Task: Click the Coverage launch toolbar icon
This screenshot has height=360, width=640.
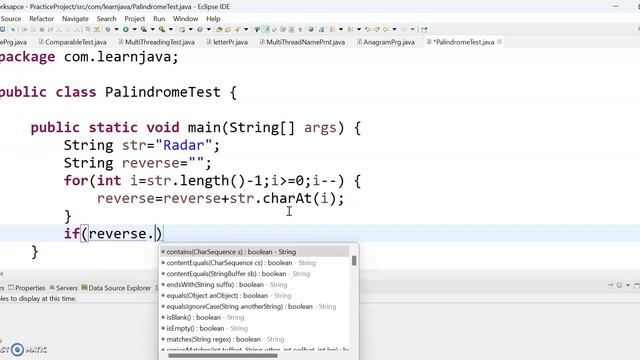Action: tap(144, 29)
